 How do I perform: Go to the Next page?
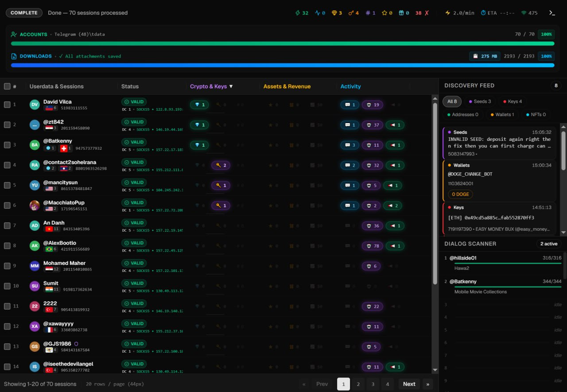point(409,384)
